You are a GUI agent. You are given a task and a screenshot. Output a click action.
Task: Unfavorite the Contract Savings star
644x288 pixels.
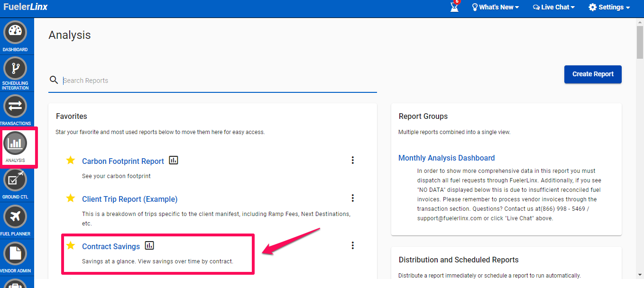(x=71, y=245)
